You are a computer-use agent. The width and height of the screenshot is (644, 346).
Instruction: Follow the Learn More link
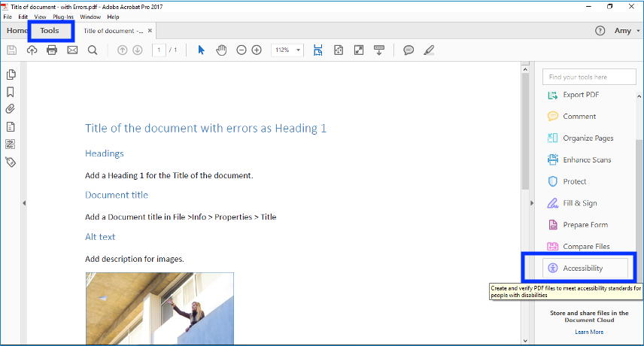[589, 332]
